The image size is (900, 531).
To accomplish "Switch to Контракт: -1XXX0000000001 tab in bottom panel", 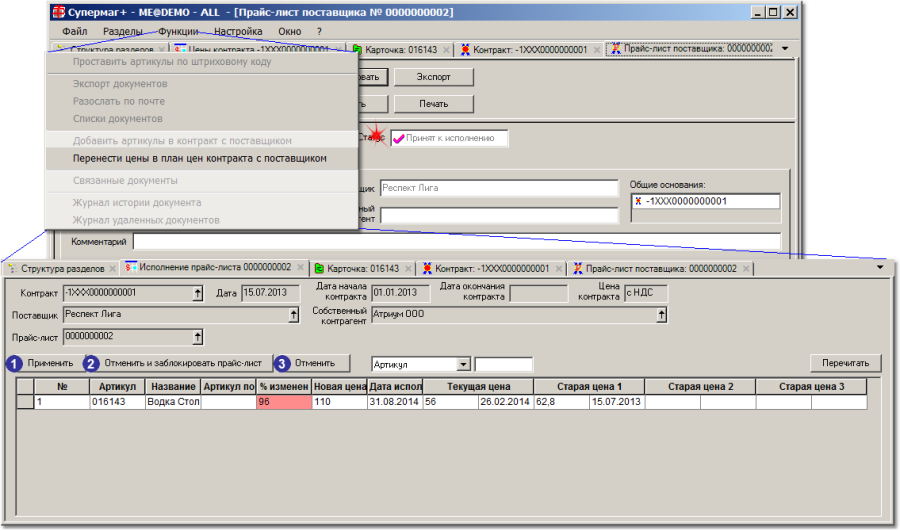I will (x=492, y=269).
